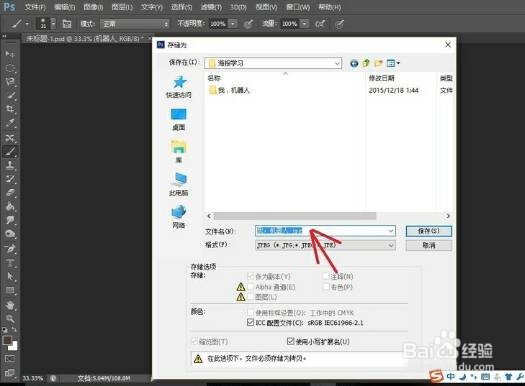The height and width of the screenshot is (386, 525).
Task: Open 流量 flow 100% dropdown arrow
Action: (x=304, y=24)
